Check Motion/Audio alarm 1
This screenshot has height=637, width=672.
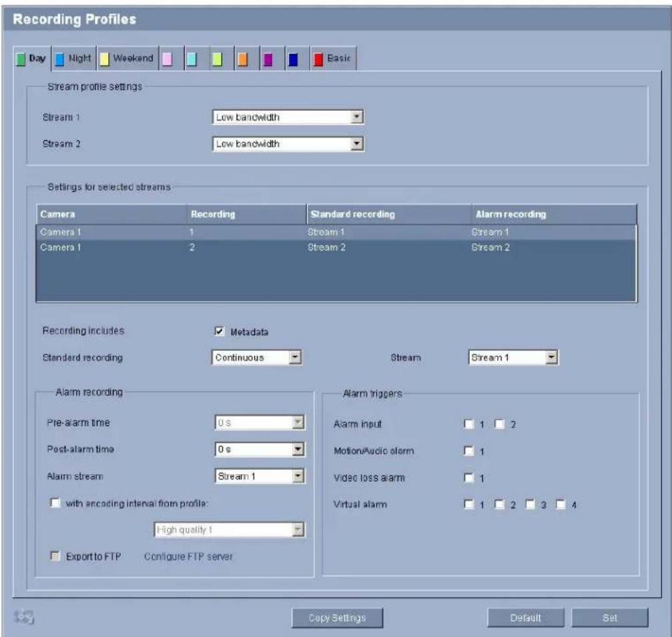pyautogui.click(x=469, y=451)
